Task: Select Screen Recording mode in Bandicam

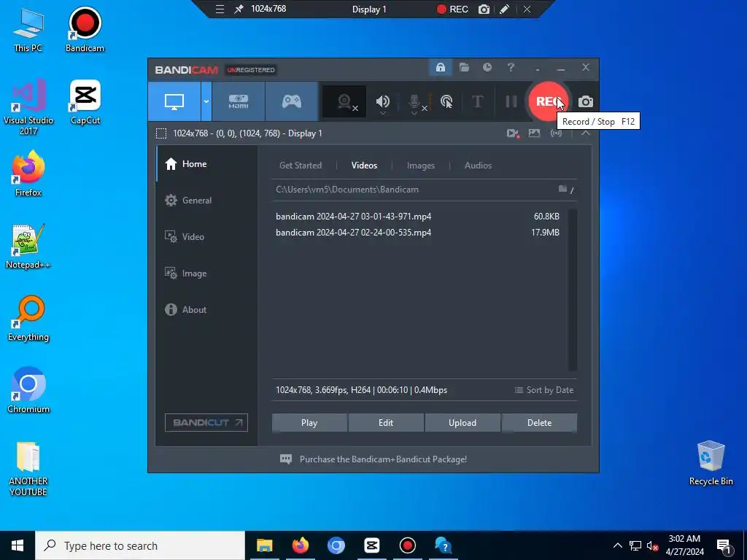Action: 174,101
